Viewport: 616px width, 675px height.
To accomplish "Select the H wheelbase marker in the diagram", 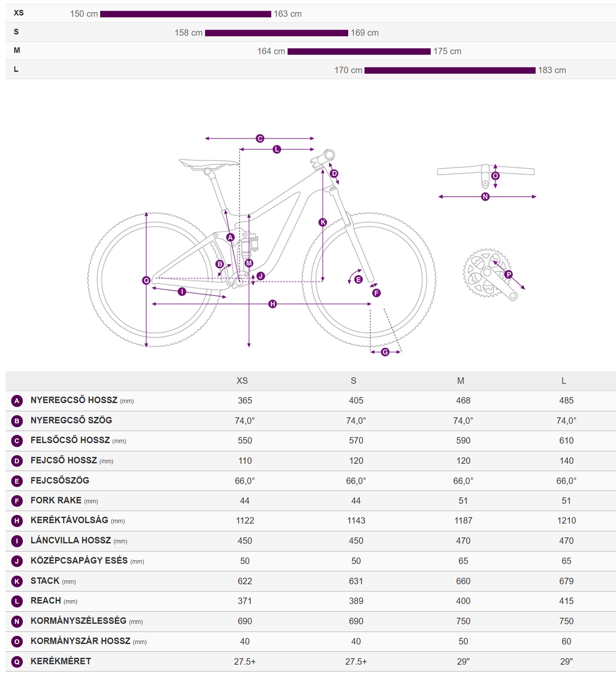I will pos(273,304).
